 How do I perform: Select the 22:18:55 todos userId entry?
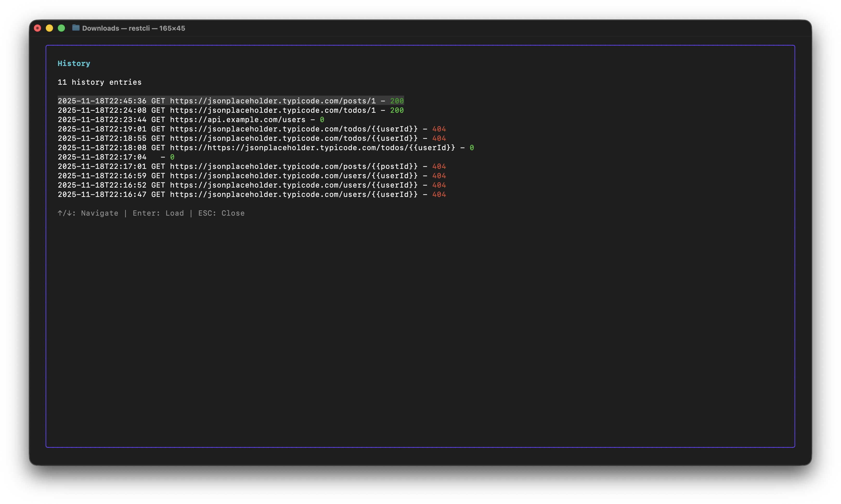point(251,138)
